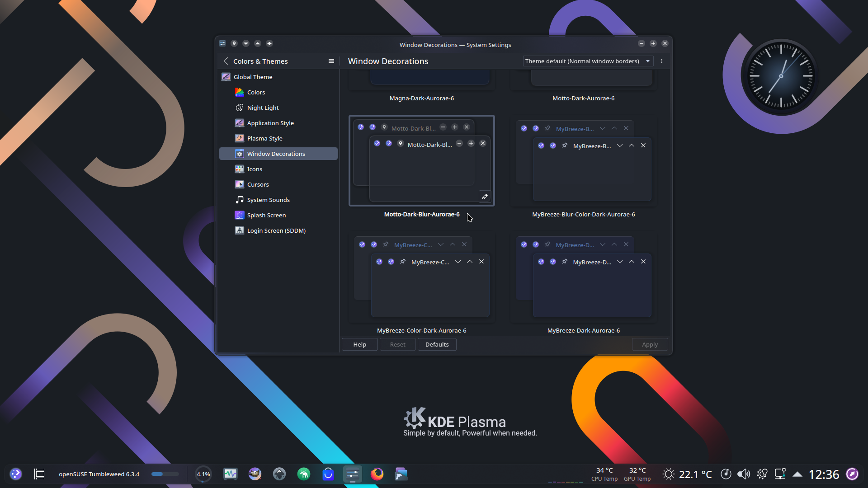Image resolution: width=868 pixels, height=488 pixels.
Task: Click the keep-above arrow in the titlebar
Action: (258, 43)
